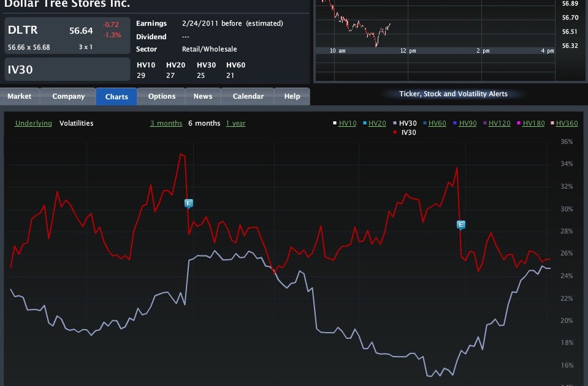588x386 pixels.
Task: Click the Underlying chart link
Action: point(33,123)
